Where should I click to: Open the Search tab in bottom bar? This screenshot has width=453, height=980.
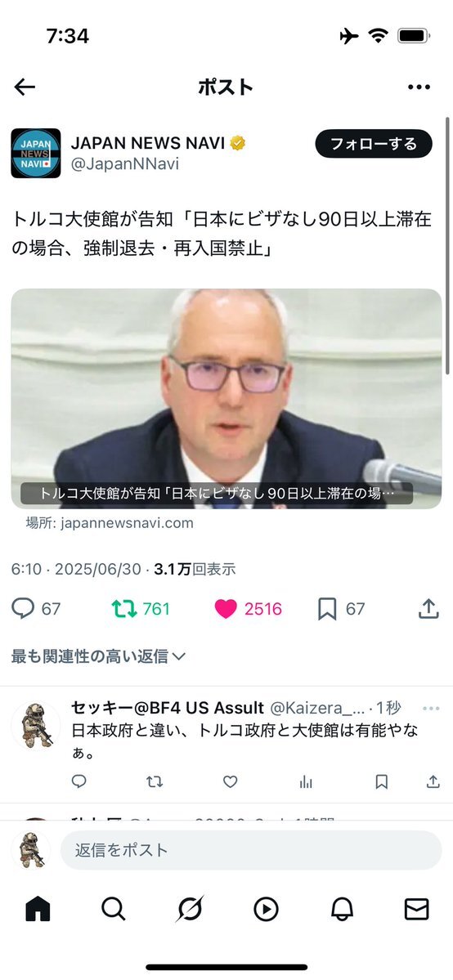113,909
